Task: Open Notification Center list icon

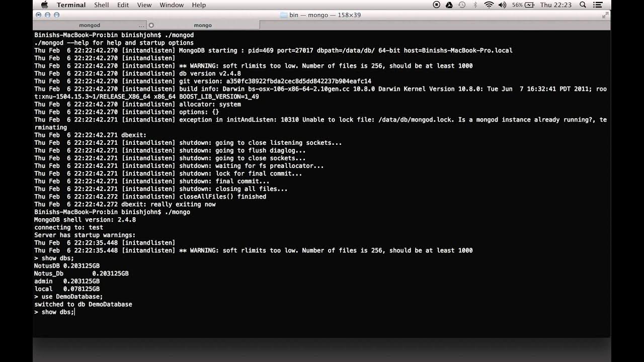Action: point(599,5)
